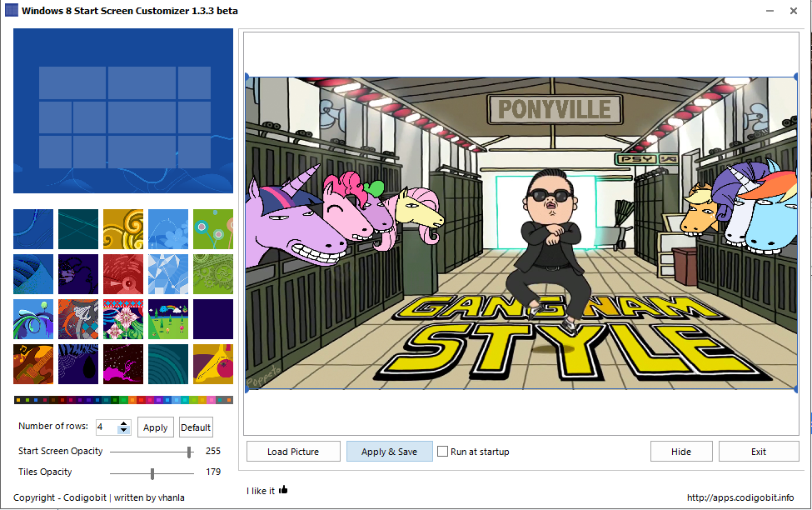
Task: Click the Start Screen Opacity slider
Action: pos(152,452)
